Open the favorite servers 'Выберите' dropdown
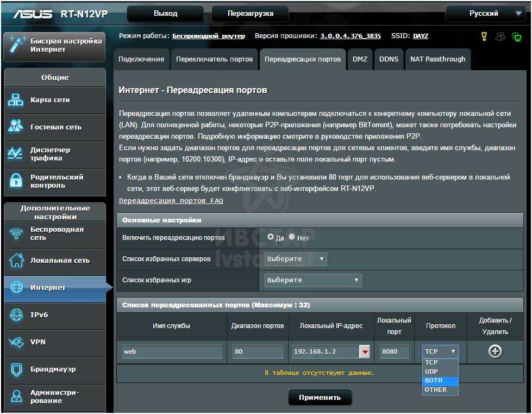The width and height of the screenshot is (532, 414). pos(296,259)
